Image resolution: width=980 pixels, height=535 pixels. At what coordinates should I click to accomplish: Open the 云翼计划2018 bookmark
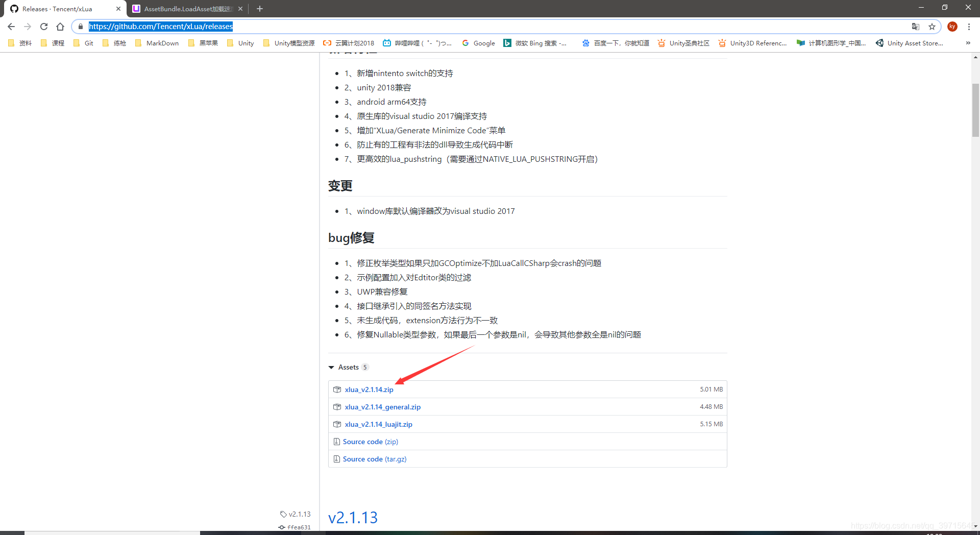tap(349, 43)
